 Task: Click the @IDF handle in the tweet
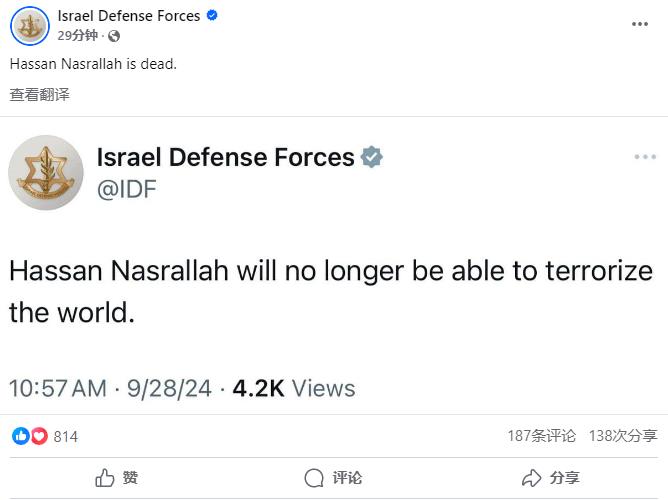pos(127,189)
